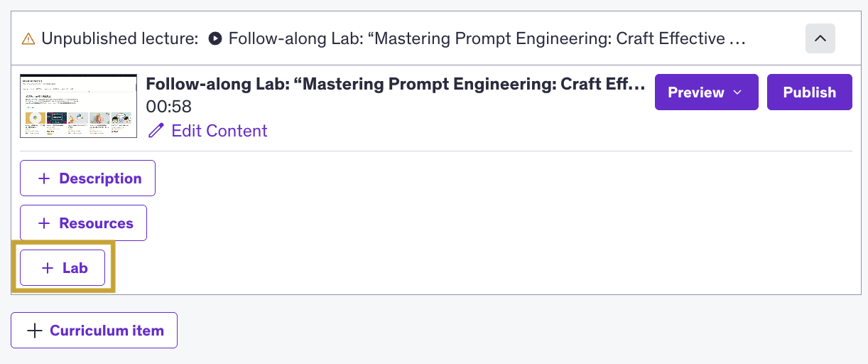The height and width of the screenshot is (364, 868).
Task: Click the lecture video thumbnail
Action: [x=79, y=105]
